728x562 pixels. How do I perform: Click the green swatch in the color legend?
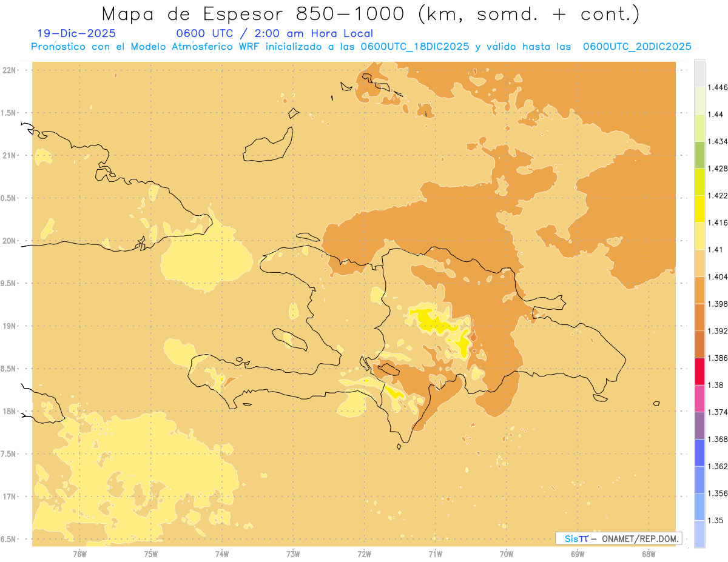699,155
